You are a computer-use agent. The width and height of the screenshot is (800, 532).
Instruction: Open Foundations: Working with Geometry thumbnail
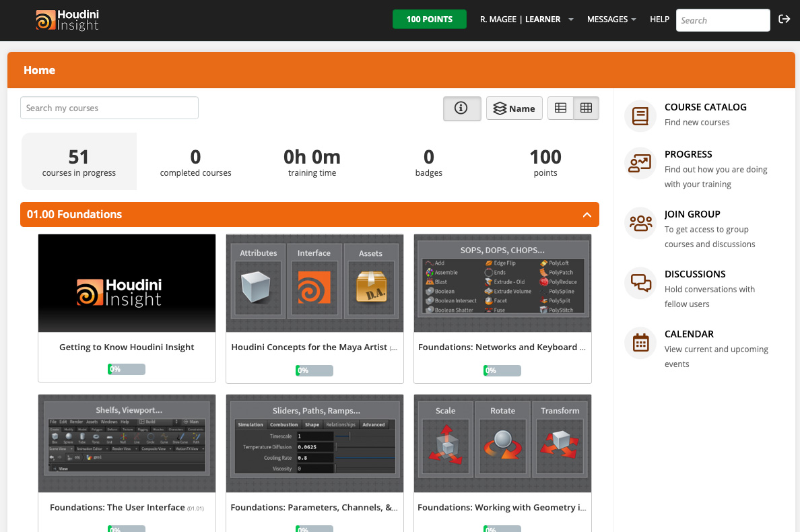[502, 443]
